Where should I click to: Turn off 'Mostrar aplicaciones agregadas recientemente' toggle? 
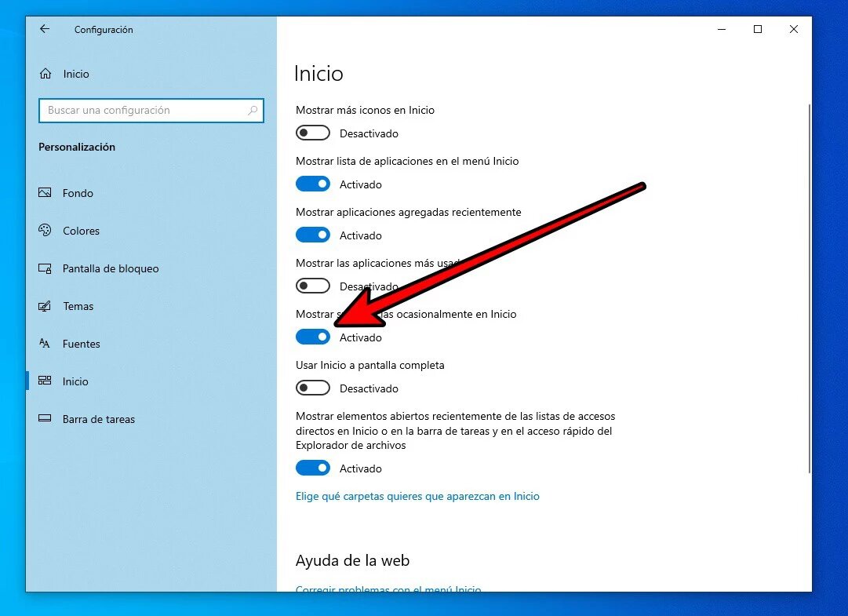[x=313, y=235]
